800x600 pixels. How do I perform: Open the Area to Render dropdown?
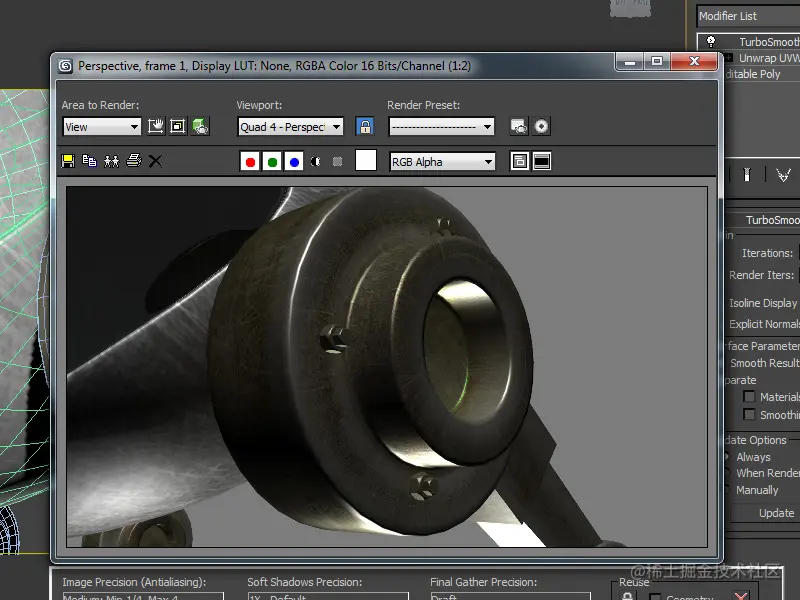pyautogui.click(x=102, y=127)
